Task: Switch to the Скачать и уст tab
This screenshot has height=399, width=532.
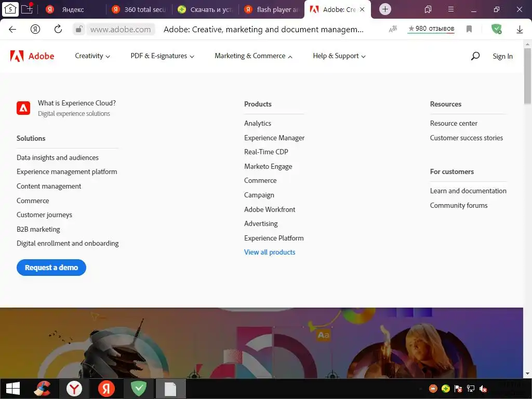Action: tap(206, 9)
